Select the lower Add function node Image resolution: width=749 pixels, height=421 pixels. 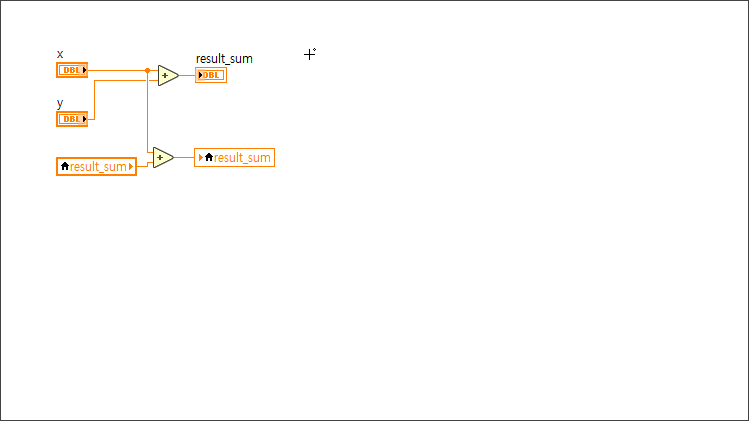163,157
